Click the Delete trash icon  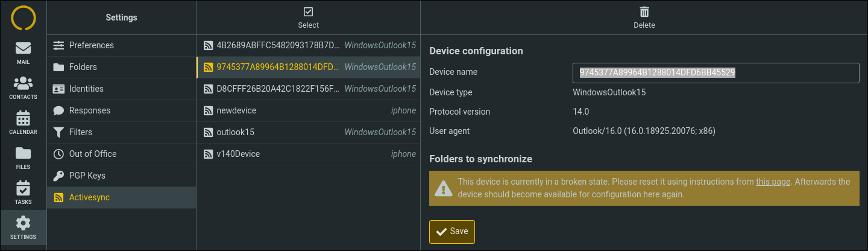click(x=644, y=12)
